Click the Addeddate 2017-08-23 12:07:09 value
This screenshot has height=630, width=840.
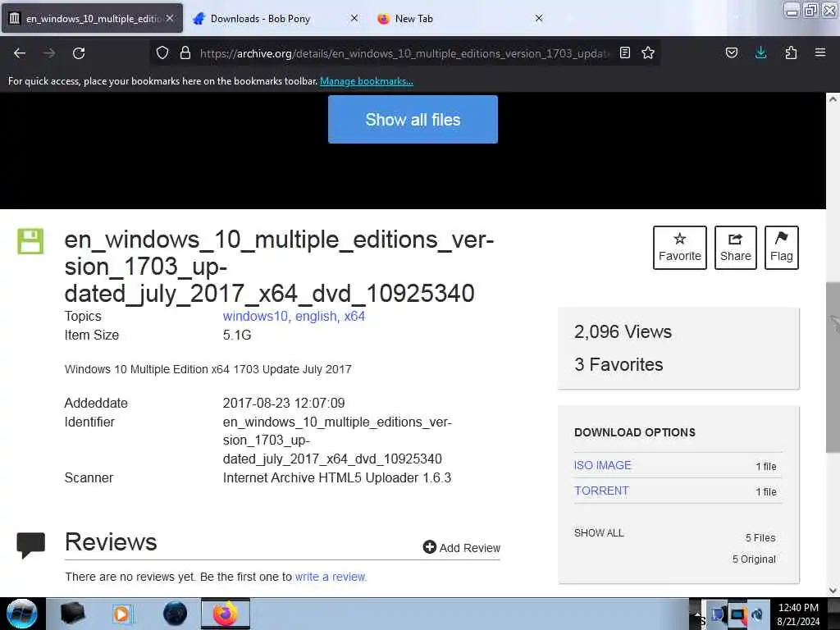pos(283,403)
